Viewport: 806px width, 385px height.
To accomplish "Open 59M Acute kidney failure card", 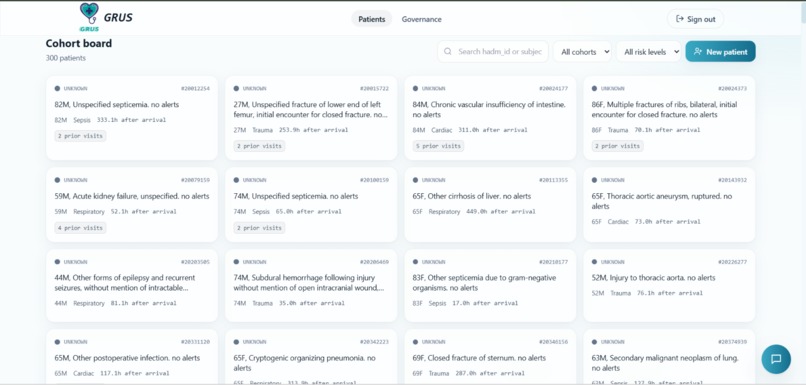I will click(x=132, y=205).
